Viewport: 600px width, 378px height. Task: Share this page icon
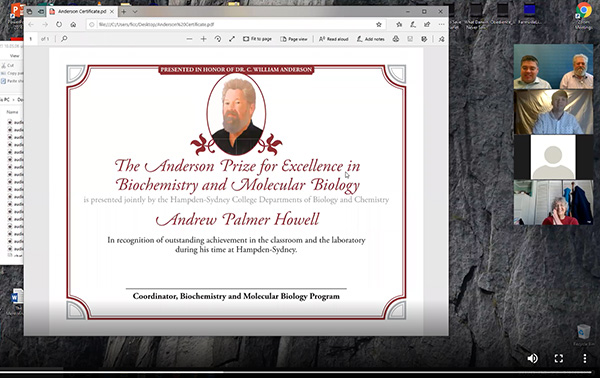pos(427,24)
